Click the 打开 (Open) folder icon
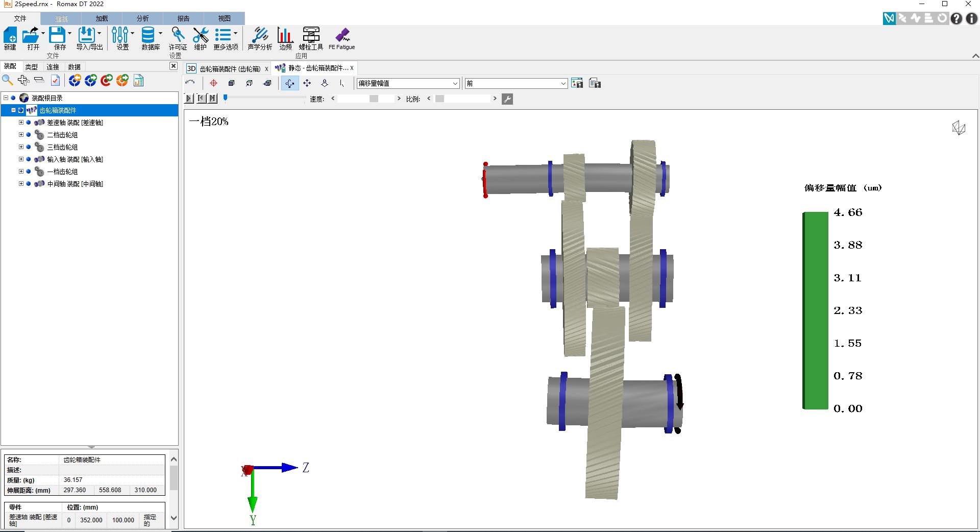The width and height of the screenshot is (980, 532). 31,35
